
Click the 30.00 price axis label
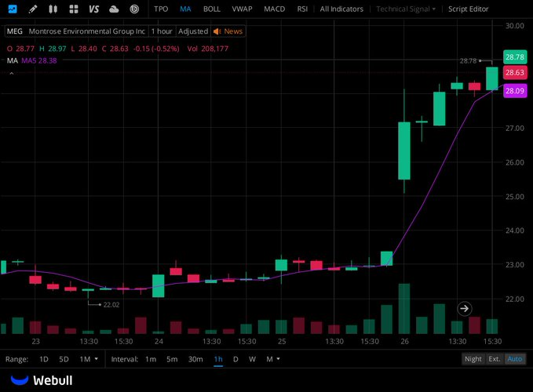[515, 26]
